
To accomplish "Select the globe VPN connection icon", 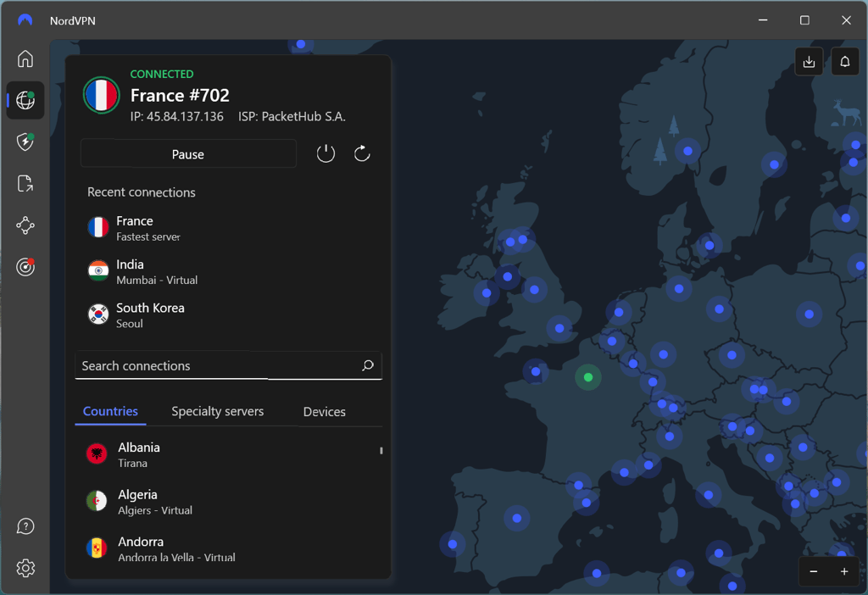I will point(25,100).
